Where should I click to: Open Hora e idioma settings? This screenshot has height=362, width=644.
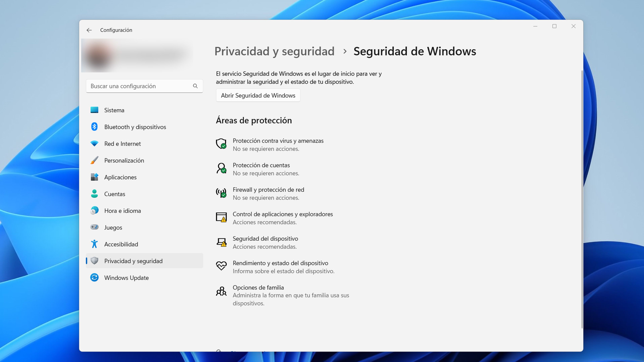click(144, 211)
